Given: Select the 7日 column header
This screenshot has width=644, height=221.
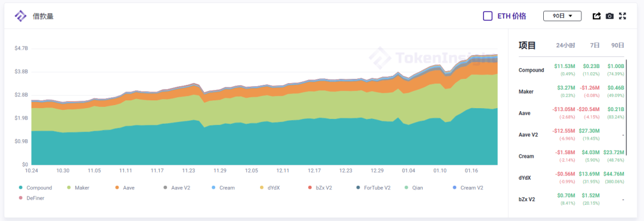Looking at the screenshot, I should click(x=595, y=45).
